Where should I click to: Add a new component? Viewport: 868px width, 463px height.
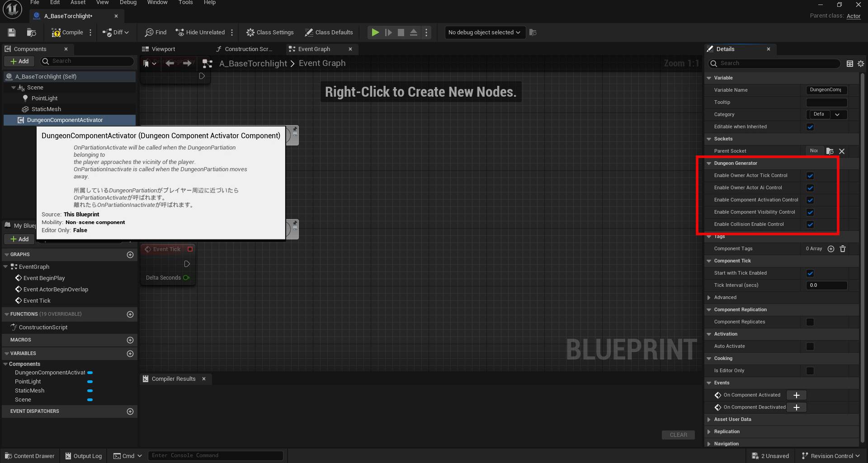pos(19,61)
